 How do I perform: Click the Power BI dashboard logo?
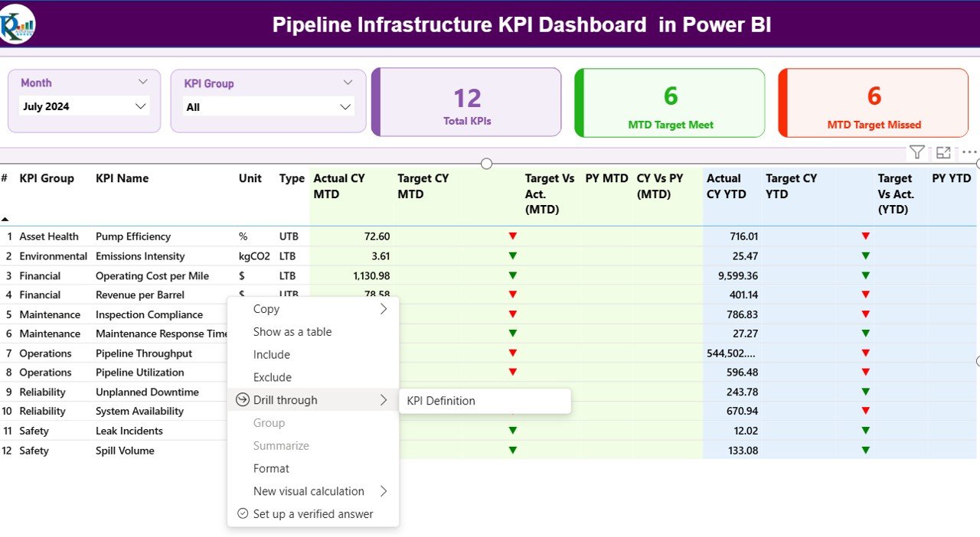click(15, 23)
